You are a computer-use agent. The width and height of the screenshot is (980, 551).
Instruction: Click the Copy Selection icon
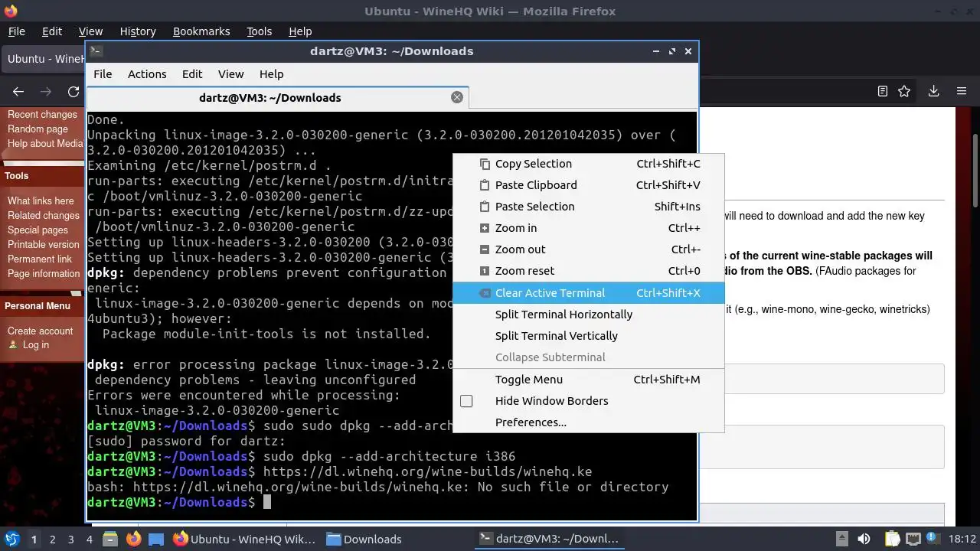[x=484, y=164]
